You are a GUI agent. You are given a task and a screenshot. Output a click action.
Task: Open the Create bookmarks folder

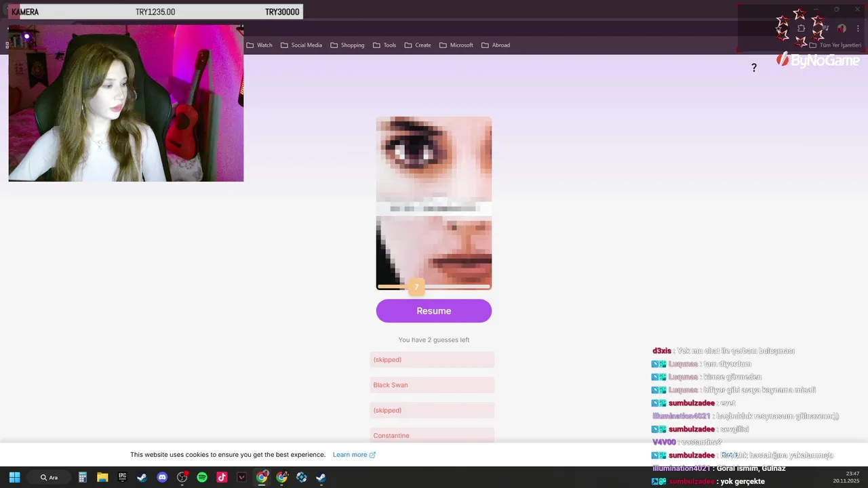[418, 45]
